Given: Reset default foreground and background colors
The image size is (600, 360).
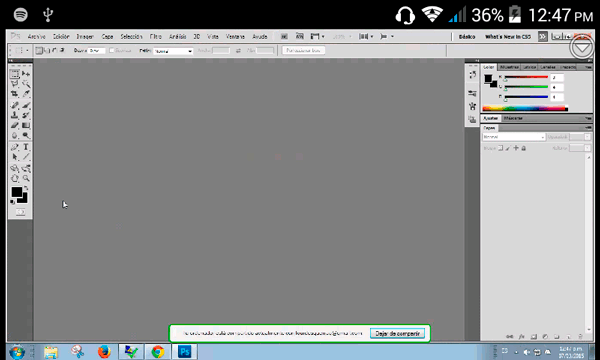Looking at the screenshot, I should click(13, 202).
